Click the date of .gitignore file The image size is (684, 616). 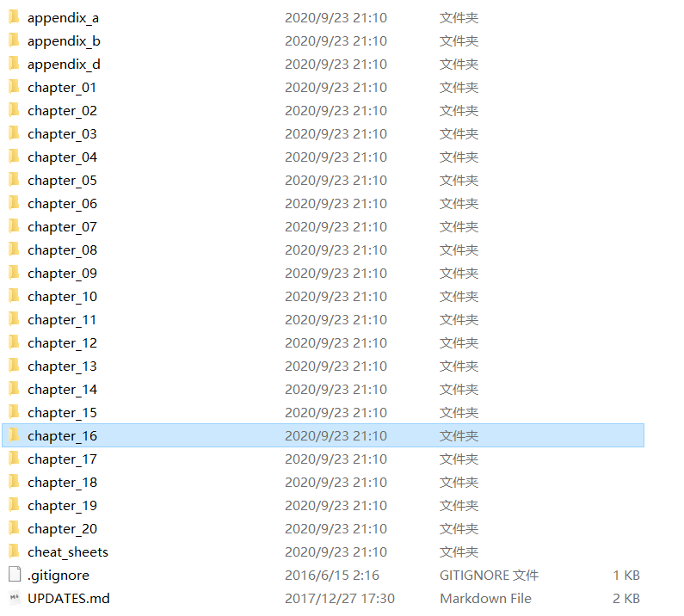[x=331, y=575]
